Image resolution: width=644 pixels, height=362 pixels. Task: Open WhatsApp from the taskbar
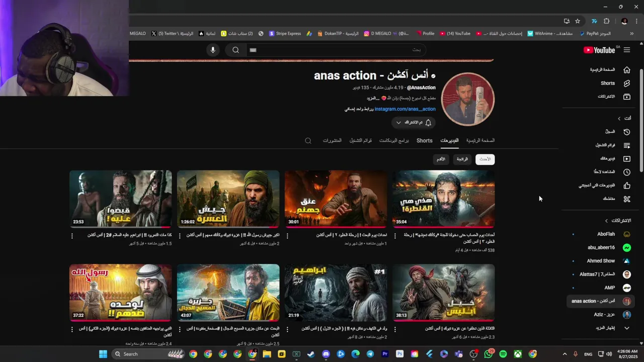(488, 354)
